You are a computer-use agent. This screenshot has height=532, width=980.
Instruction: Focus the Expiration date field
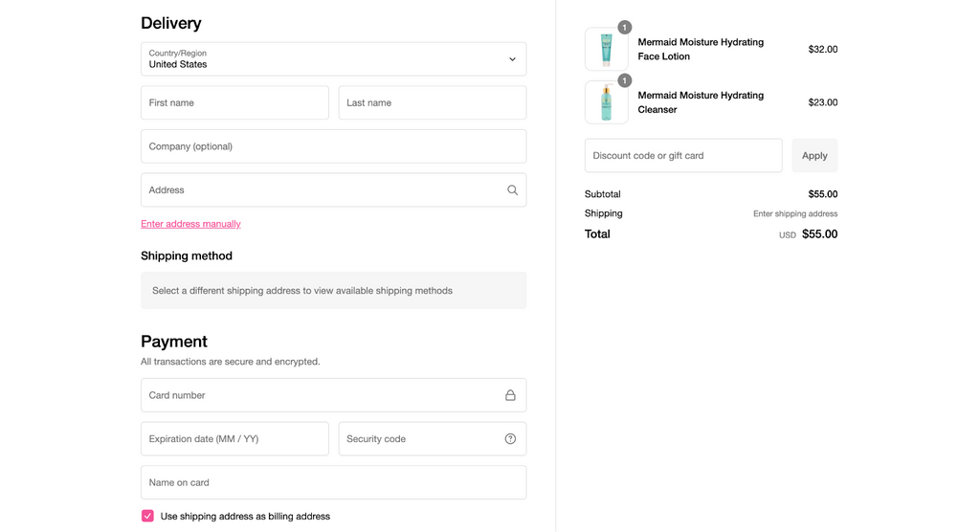(x=234, y=439)
